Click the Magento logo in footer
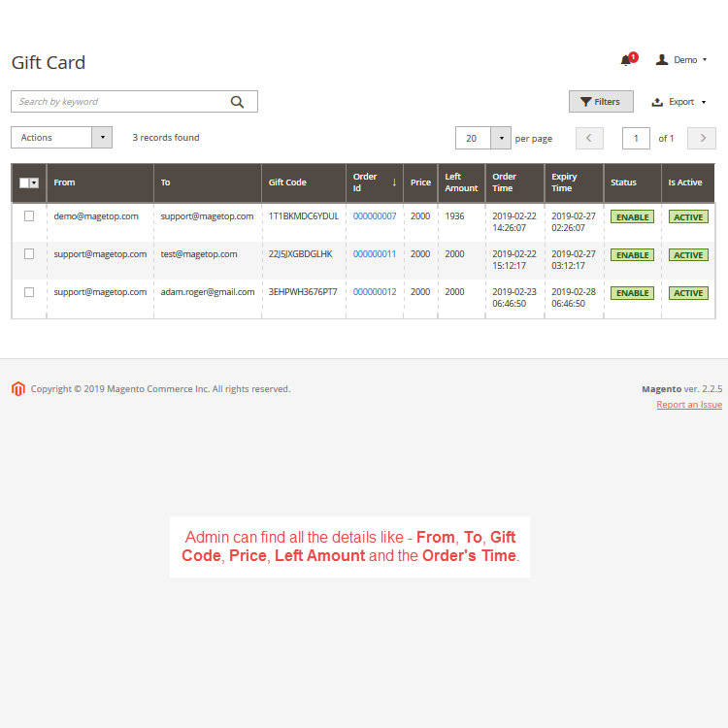Viewport: 728px width, 728px height. (x=17, y=389)
